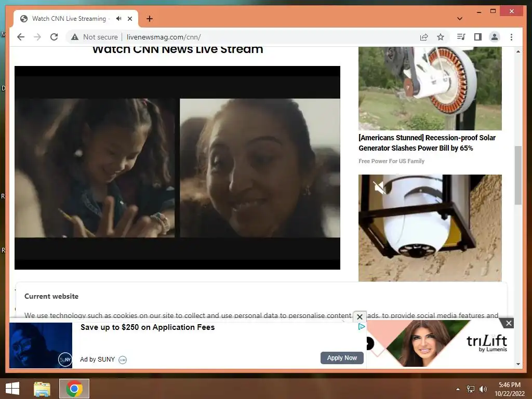Reload the current page
Screen dimensions: 532x399
pos(54,37)
